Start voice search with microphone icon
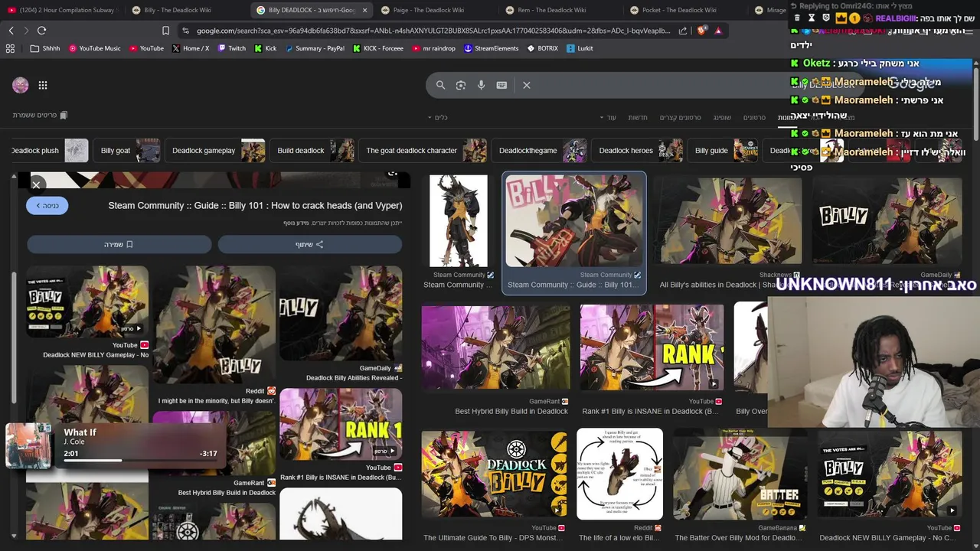The height and width of the screenshot is (551, 980). tap(481, 85)
